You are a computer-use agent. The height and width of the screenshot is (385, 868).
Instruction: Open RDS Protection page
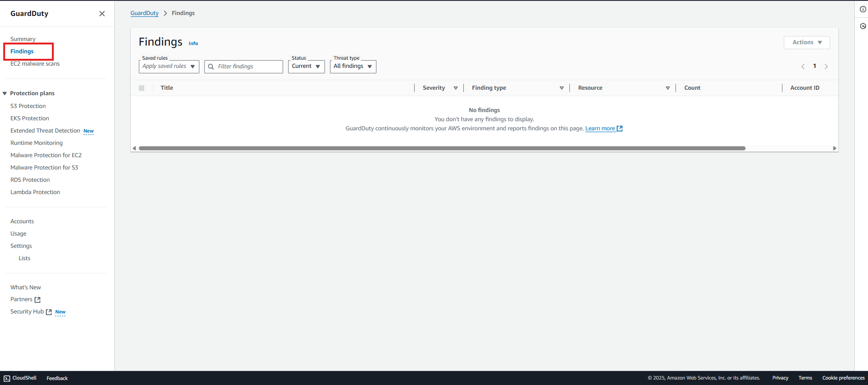click(30, 180)
